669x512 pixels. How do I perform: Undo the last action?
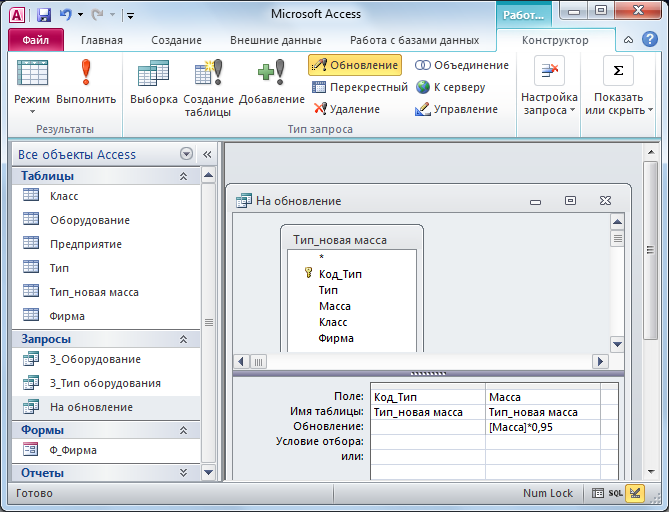pos(66,15)
